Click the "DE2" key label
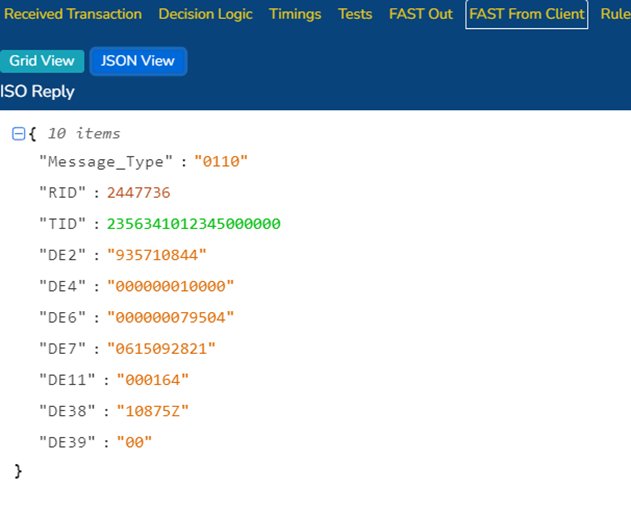Screen dimensions: 631x513 pyautogui.click(x=62, y=255)
